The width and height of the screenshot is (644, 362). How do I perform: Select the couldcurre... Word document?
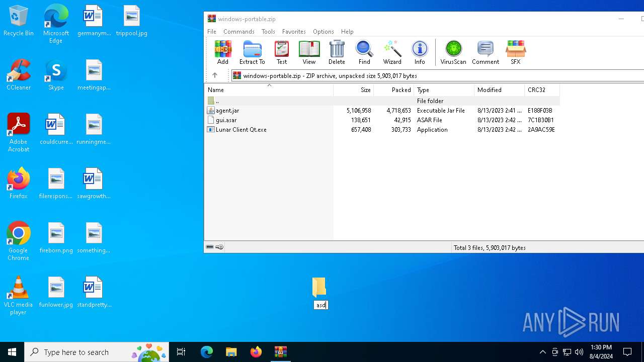(x=56, y=129)
